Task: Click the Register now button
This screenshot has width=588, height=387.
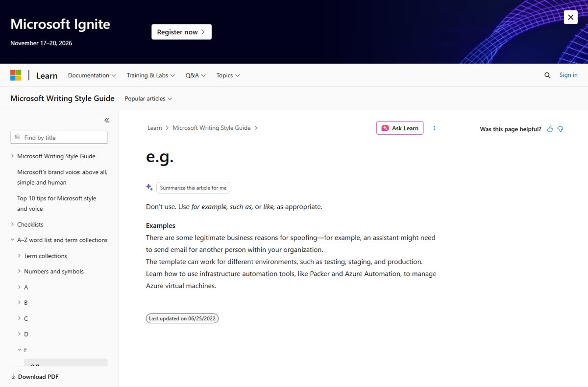Action: [x=181, y=32]
